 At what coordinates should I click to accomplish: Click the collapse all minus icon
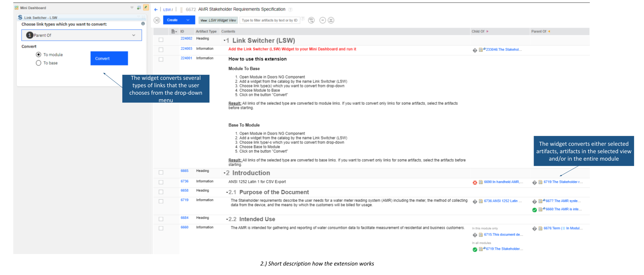pos(322,20)
